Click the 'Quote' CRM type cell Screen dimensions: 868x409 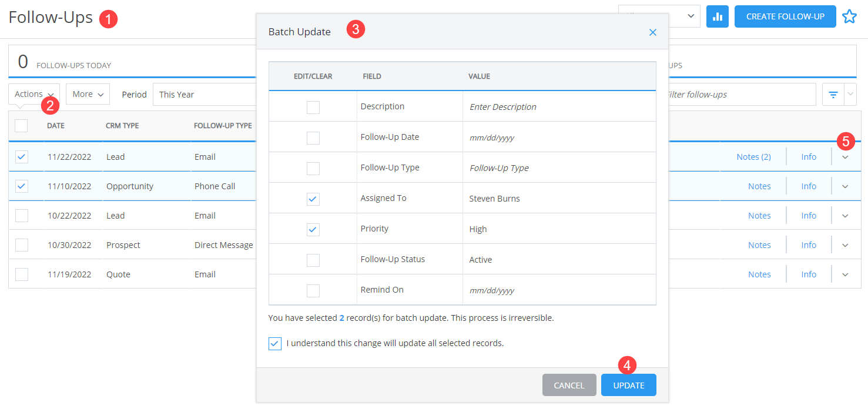pos(118,274)
